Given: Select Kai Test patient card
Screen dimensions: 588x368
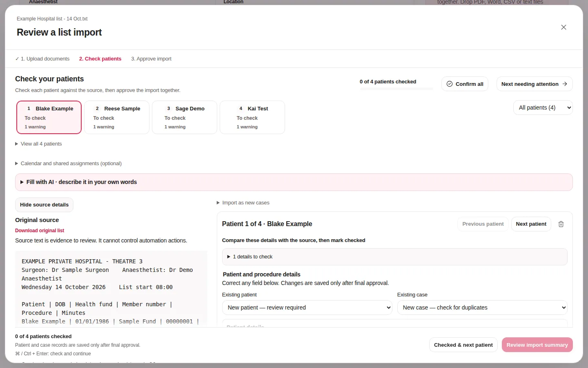Looking at the screenshot, I should [252, 117].
